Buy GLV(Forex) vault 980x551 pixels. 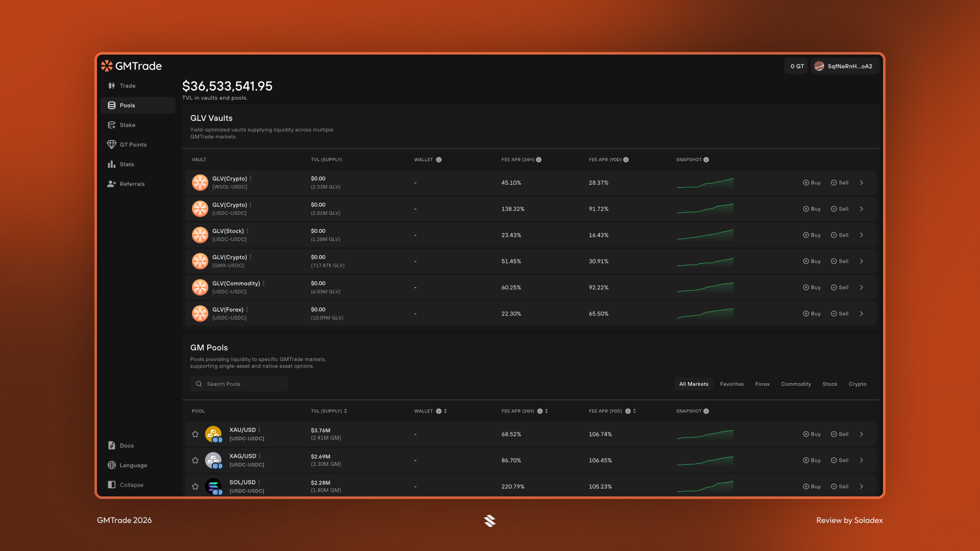point(812,314)
